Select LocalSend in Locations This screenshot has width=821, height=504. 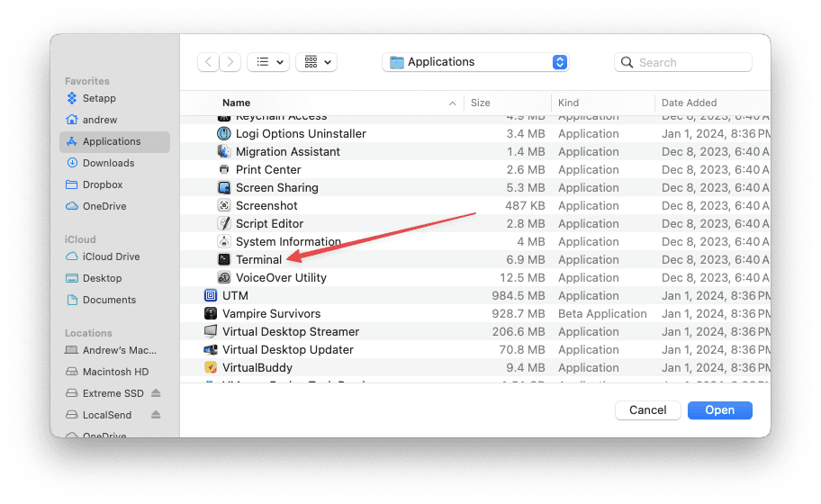pos(107,415)
